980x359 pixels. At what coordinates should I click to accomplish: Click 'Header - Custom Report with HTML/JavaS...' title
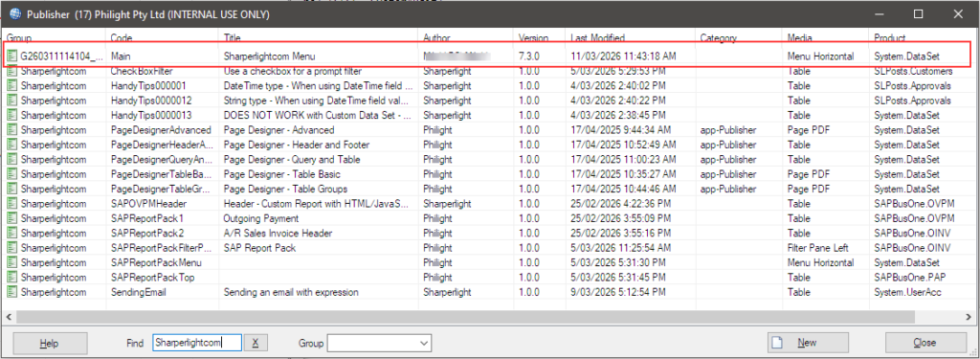(316, 203)
